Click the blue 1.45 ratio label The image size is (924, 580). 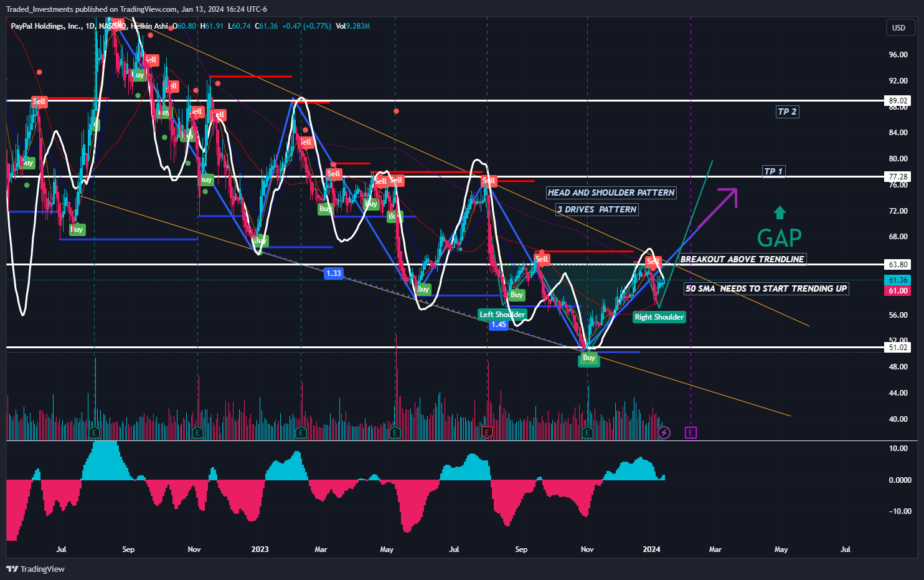(x=499, y=325)
